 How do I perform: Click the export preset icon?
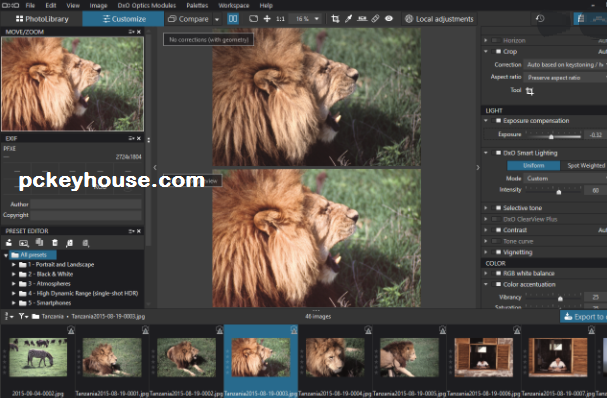(x=86, y=243)
